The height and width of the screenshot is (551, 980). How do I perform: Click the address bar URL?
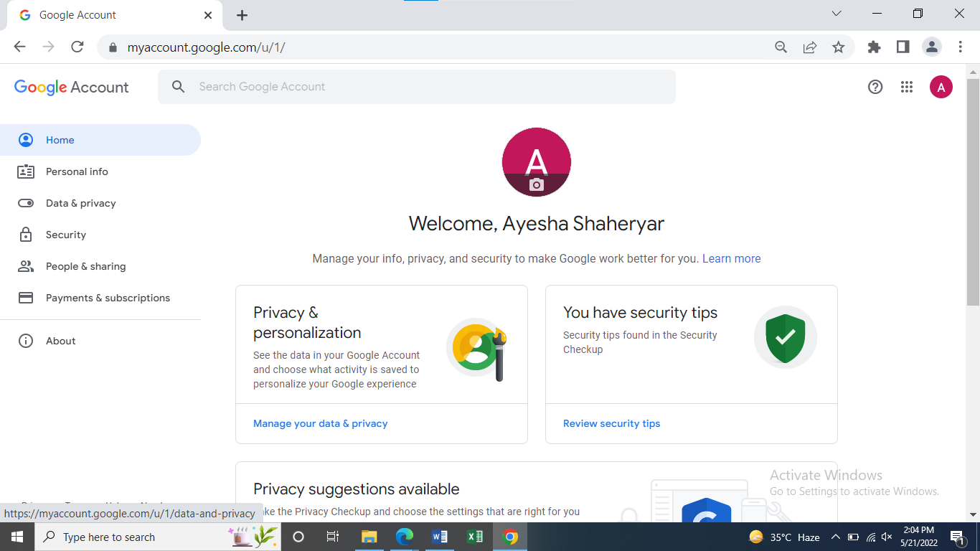pos(207,47)
